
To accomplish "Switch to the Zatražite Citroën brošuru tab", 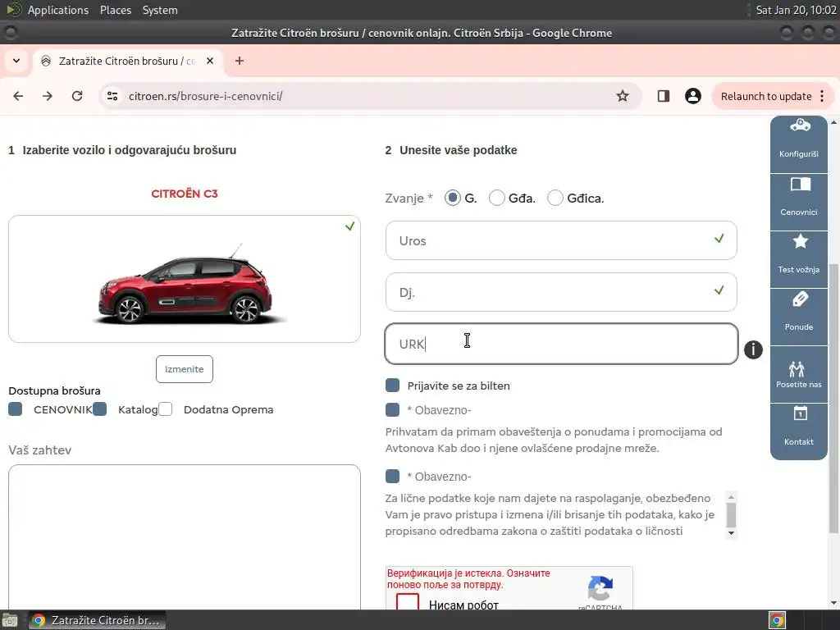I will 126,61.
